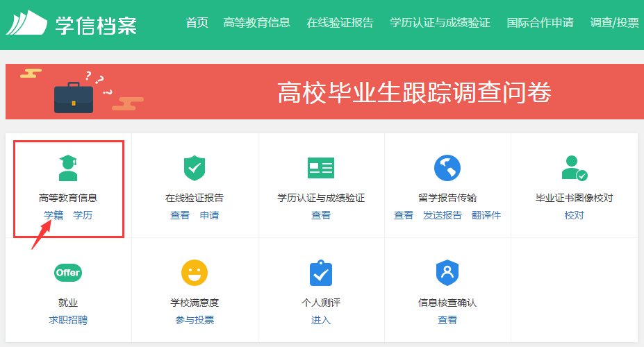The image size is (644, 347).
Task: Click the 翻译件 link
Action: point(486,215)
